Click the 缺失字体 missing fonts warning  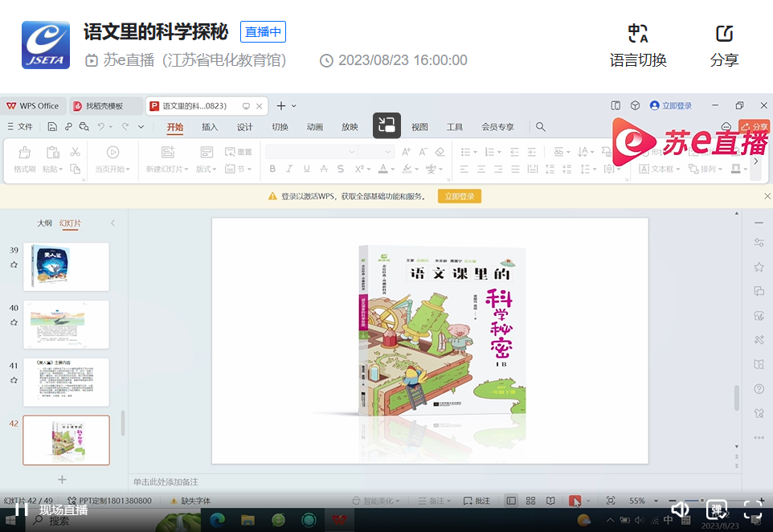click(x=190, y=501)
